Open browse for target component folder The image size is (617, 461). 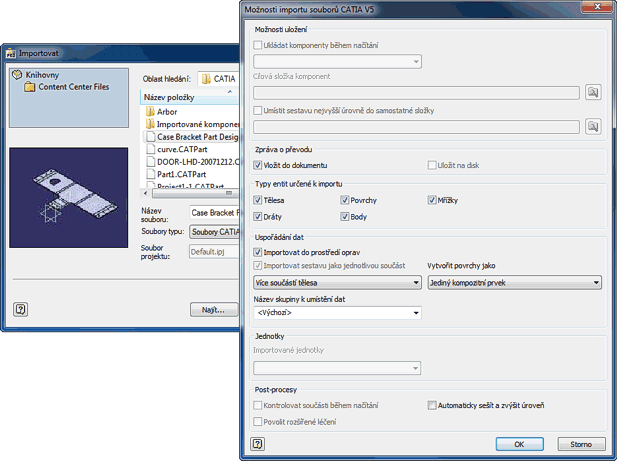[x=593, y=92]
